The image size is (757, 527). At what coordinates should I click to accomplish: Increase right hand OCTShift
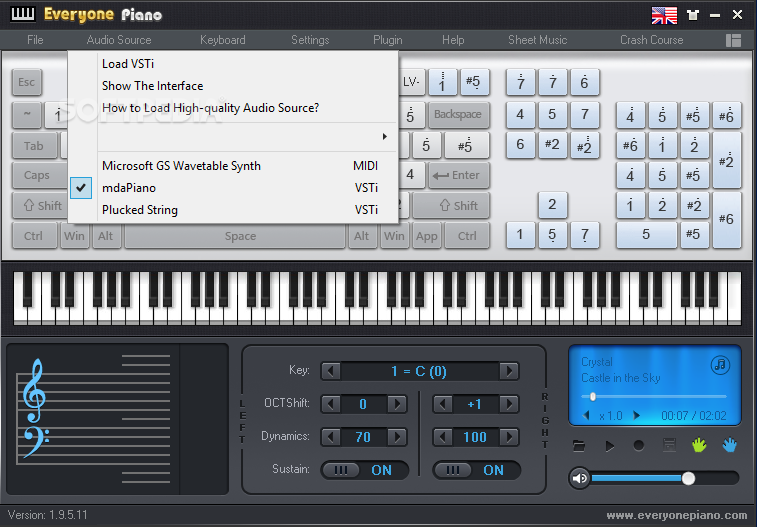[509, 404]
